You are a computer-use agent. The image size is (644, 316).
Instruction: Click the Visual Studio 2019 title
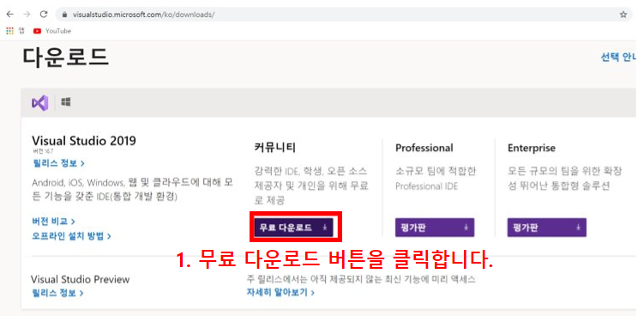click(x=84, y=141)
